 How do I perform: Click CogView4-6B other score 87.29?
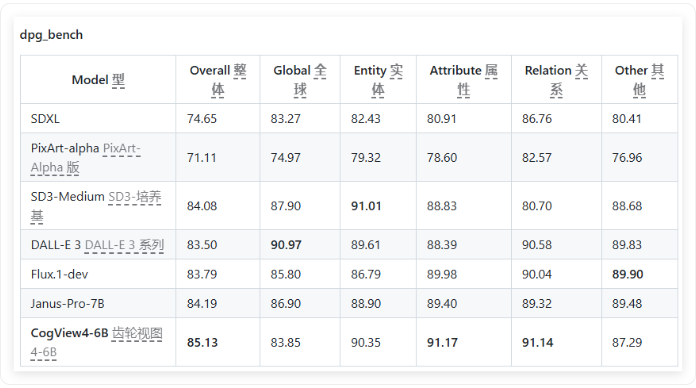[627, 343]
